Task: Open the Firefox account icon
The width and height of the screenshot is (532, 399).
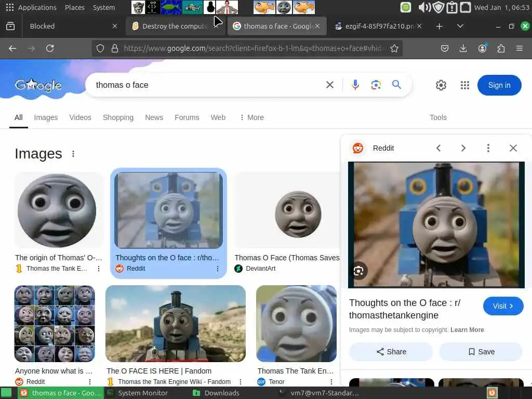Action: (x=482, y=48)
